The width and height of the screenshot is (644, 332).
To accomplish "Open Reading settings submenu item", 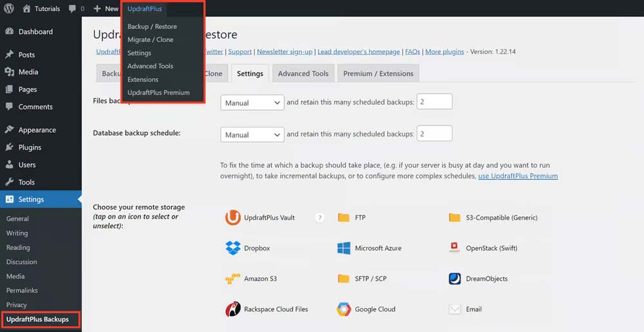I will tap(17, 248).
